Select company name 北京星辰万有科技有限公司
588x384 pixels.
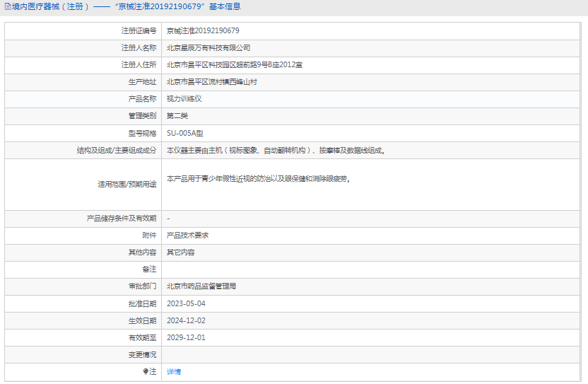(x=208, y=47)
